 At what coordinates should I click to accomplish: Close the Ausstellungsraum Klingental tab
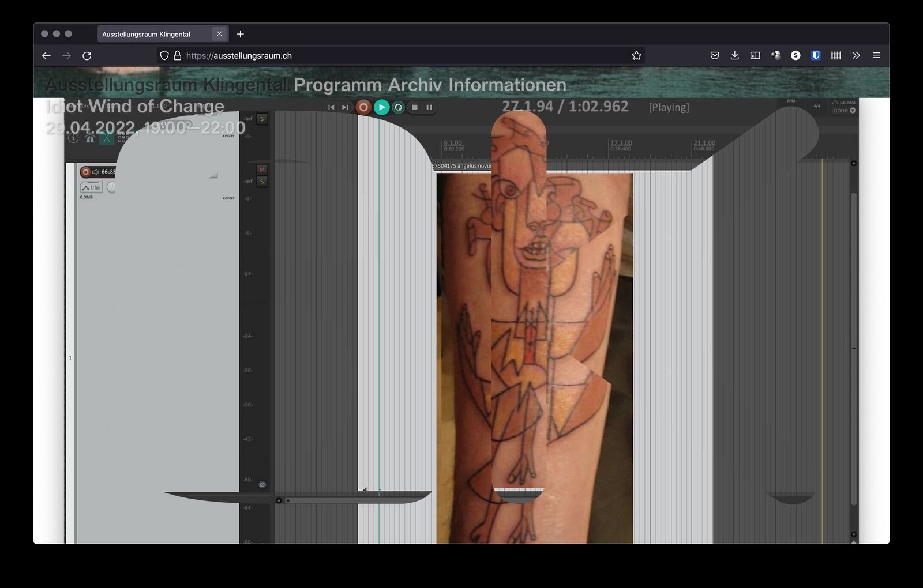click(x=219, y=34)
